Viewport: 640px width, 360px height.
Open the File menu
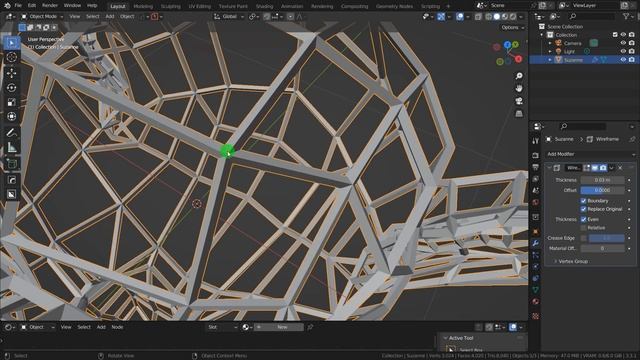pyautogui.click(x=18, y=6)
